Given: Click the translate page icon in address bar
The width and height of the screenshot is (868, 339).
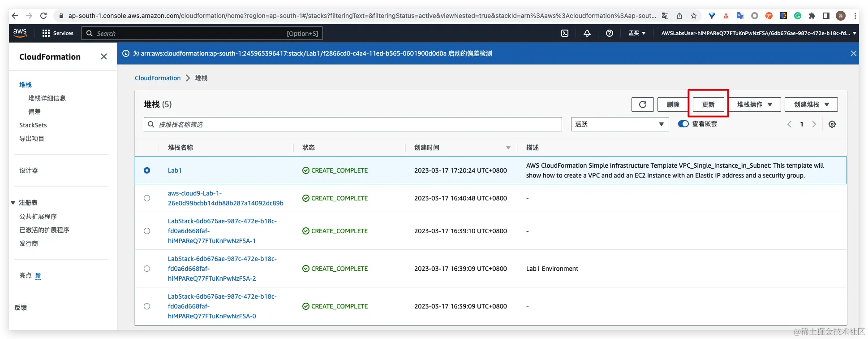Looking at the screenshot, I should [665, 16].
